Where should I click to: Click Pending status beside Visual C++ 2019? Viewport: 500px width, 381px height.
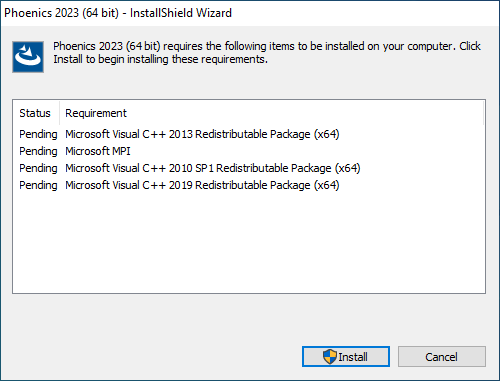(38, 185)
